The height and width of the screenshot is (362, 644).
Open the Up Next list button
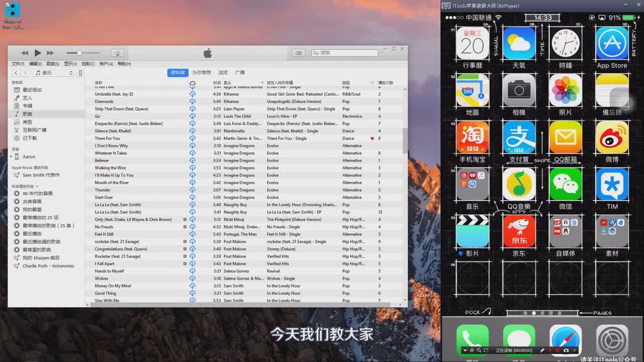(299, 53)
